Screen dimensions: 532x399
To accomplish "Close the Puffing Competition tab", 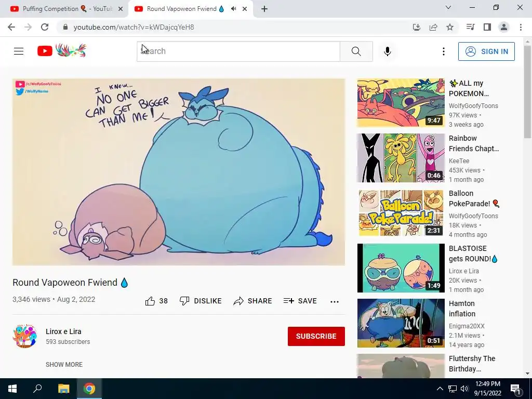I will click(121, 9).
